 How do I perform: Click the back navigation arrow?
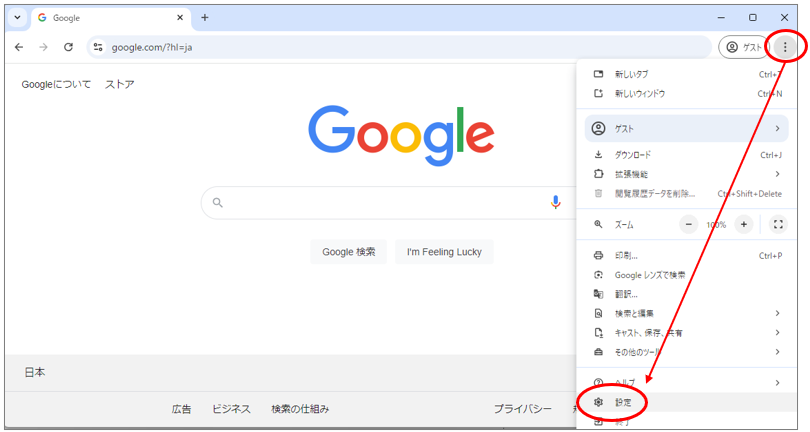click(19, 47)
